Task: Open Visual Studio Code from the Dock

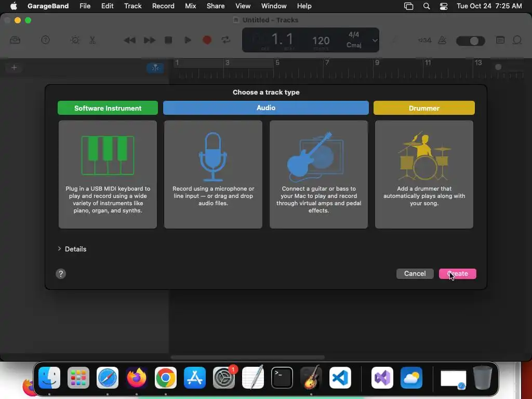Action: 340,378
